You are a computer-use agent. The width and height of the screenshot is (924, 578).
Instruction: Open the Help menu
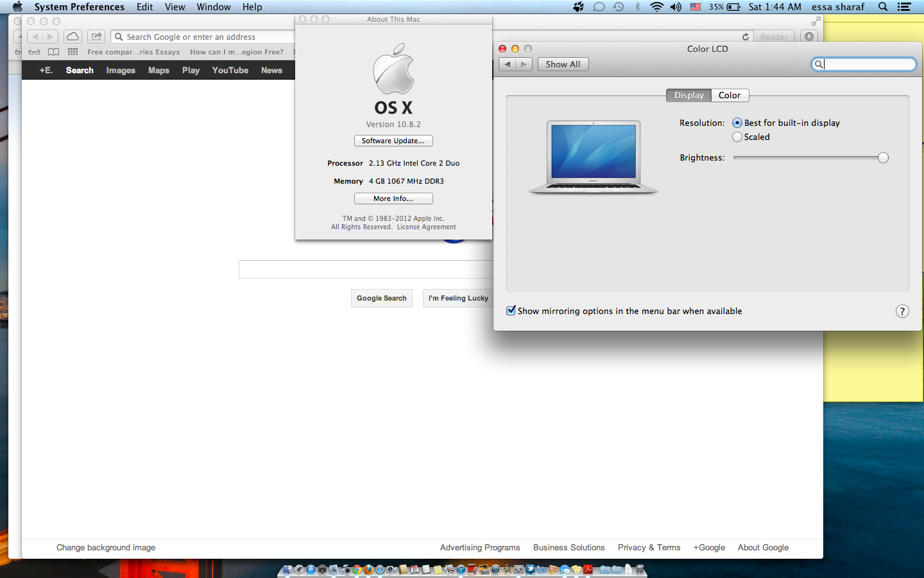(x=252, y=7)
